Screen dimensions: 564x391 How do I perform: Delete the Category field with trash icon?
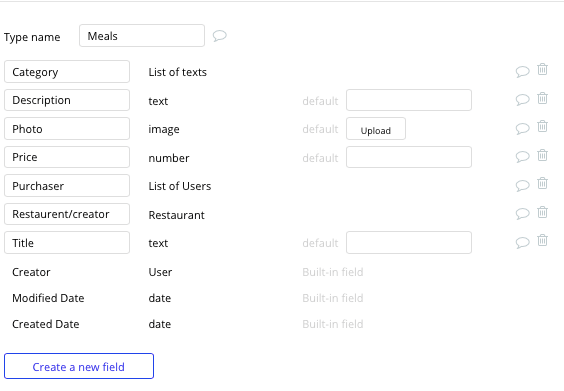coord(542,69)
